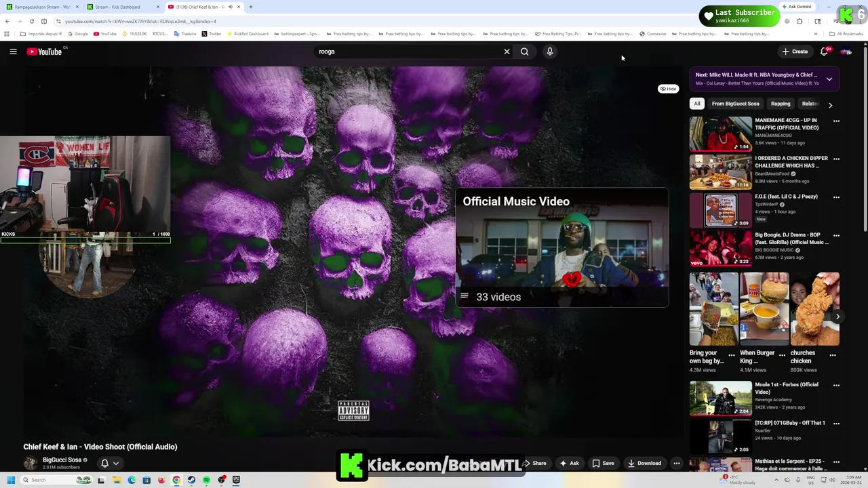
Task: Expand the Next up mix playlist panel
Action: [x=829, y=79]
